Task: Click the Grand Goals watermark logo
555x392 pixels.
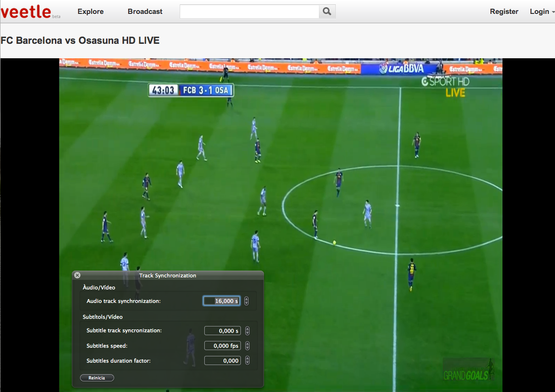Action: pos(468,370)
